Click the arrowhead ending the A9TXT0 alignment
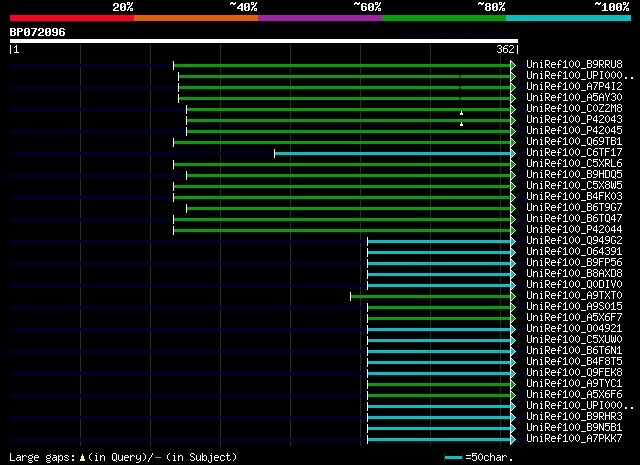The height and width of the screenshot is (465, 640). click(513, 296)
